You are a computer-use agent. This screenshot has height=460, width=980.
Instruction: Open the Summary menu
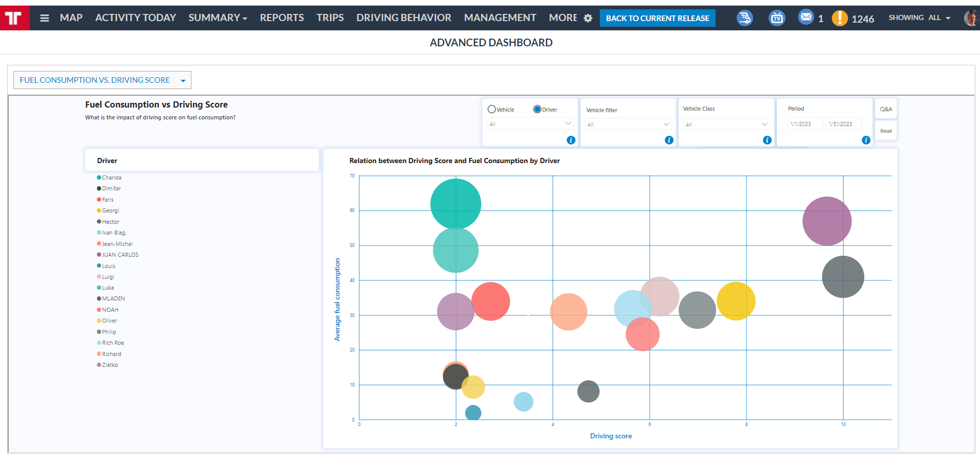click(x=217, y=18)
